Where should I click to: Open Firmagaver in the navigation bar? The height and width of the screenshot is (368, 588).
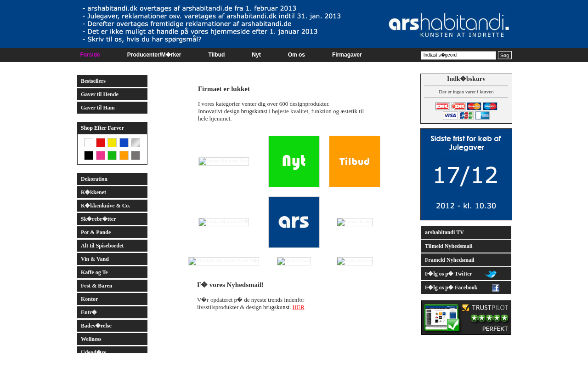347,55
